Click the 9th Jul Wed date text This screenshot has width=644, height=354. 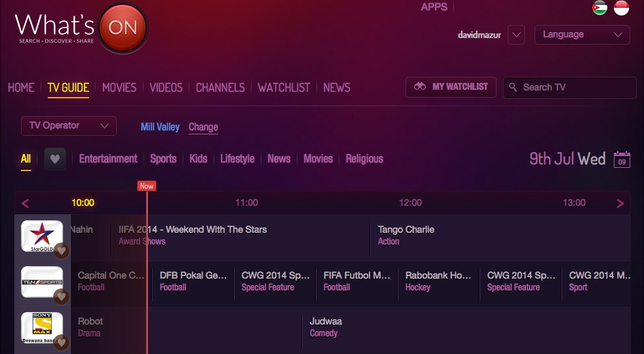[x=567, y=159]
